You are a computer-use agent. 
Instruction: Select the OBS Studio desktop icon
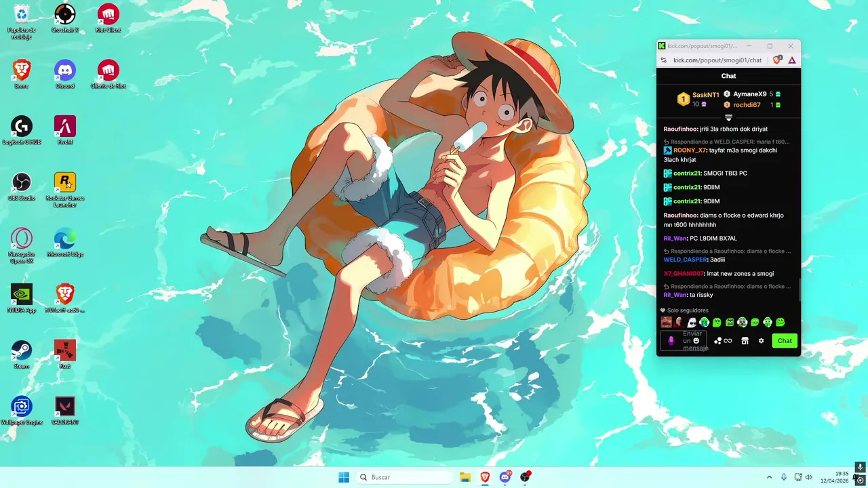tap(21, 186)
